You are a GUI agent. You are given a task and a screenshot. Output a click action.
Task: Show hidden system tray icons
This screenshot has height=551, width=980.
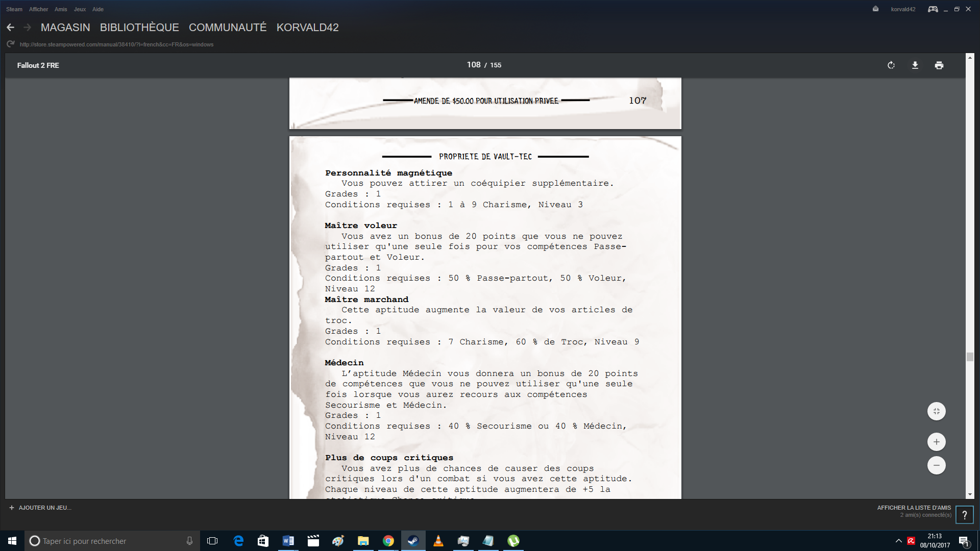898,541
